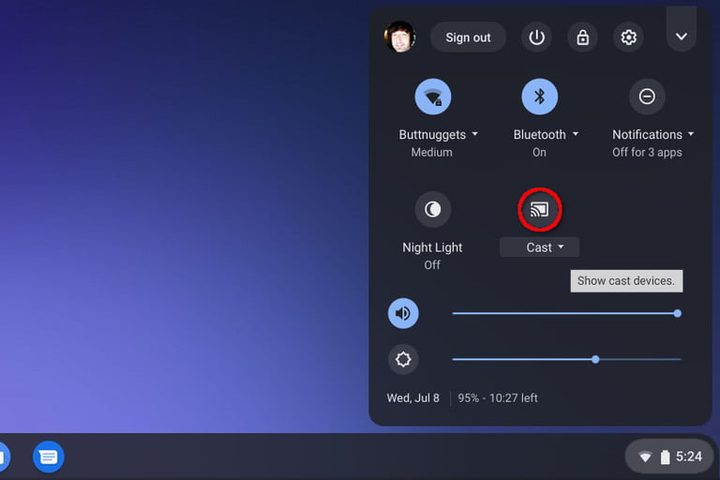This screenshot has width=720, height=480.
Task: Expand the Buttnuggets network list
Action: pos(438,135)
